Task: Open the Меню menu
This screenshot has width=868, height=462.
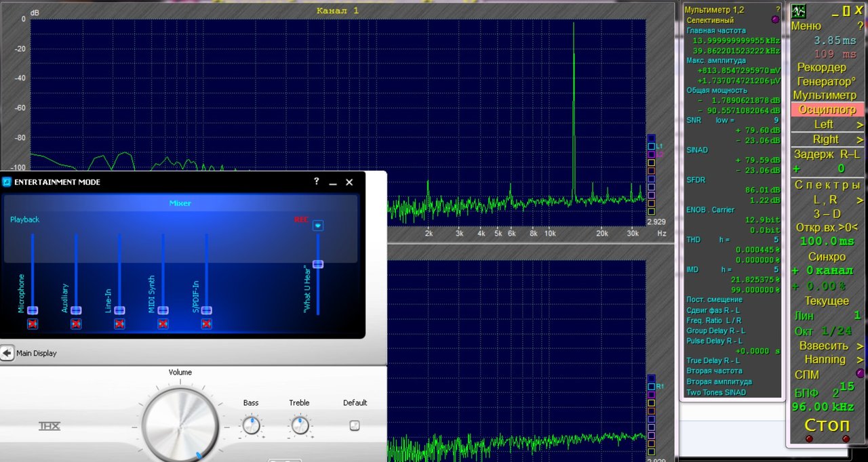Action: [806, 26]
